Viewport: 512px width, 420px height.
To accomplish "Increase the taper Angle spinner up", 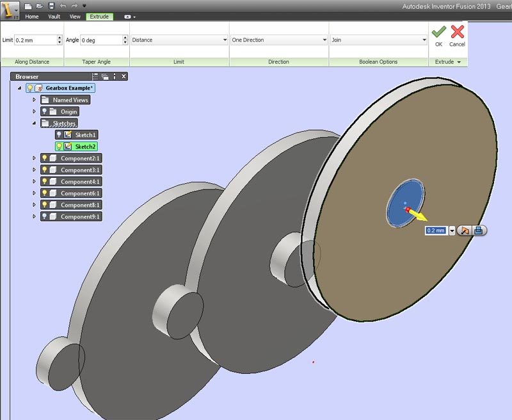I will click(125, 38).
